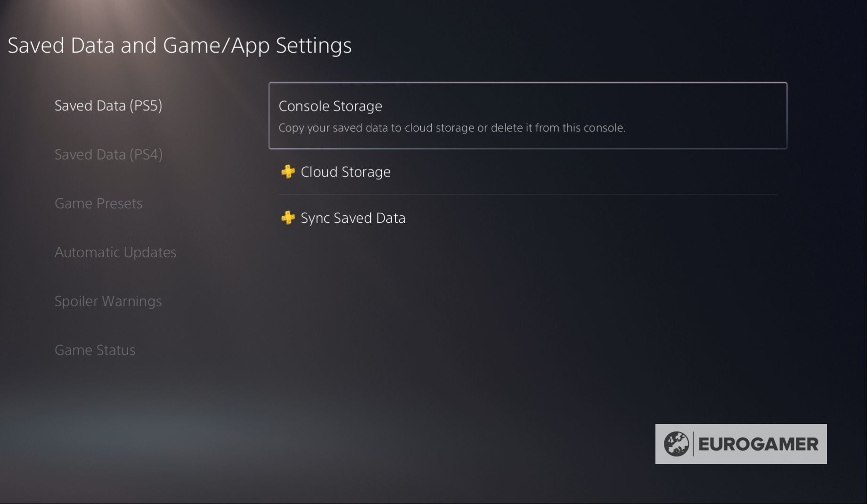Click the PlayStation Plus icon beside Sync Saved Data
The image size is (867, 504).
pyautogui.click(x=288, y=218)
